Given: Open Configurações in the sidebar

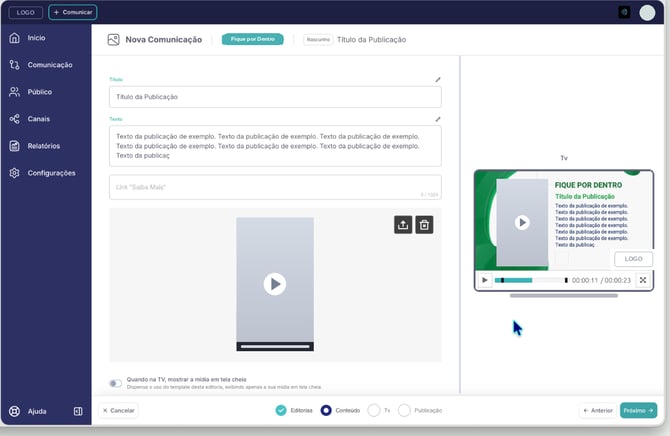Looking at the screenshot, I should pyautogui.click(x=42, y=173).
